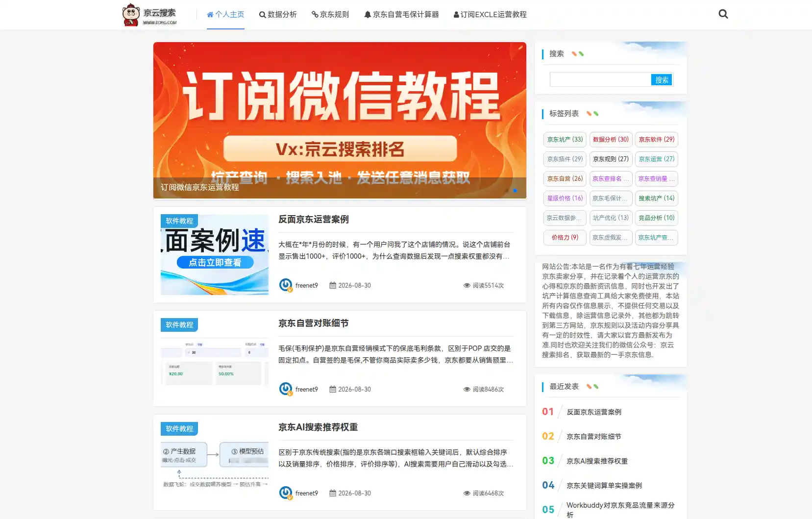The width and height of the screenshot is (812, 519).
Task: Click author name freenet9 under 京东AI搜索推荐权重
Action: (x=307, y=494)
